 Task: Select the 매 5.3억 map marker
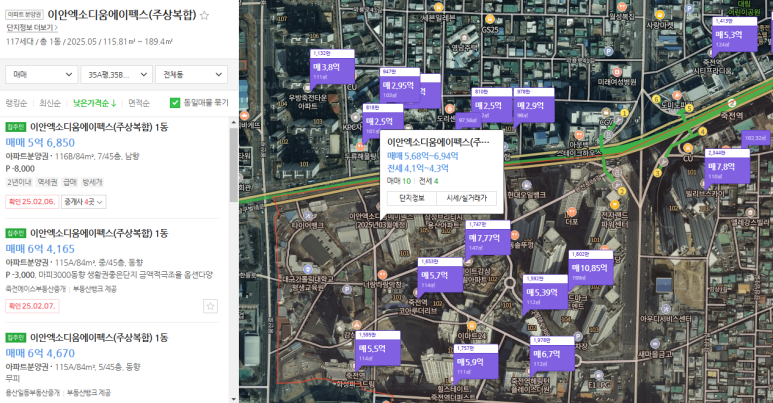735,36
